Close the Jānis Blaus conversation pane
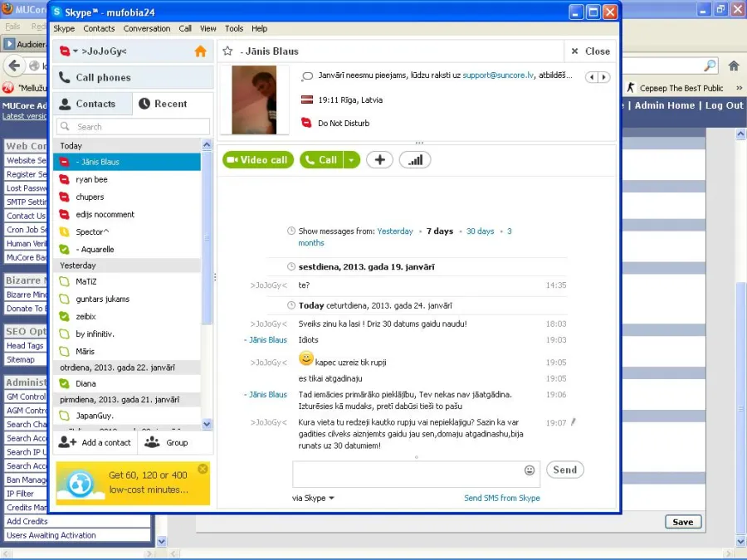This screenshot has height=560, width=747. point(590,51)
